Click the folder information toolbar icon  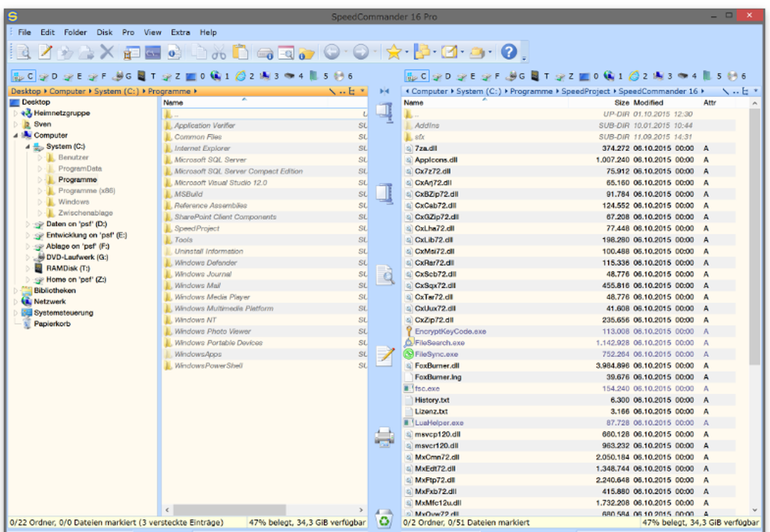(x=306, y=52)
